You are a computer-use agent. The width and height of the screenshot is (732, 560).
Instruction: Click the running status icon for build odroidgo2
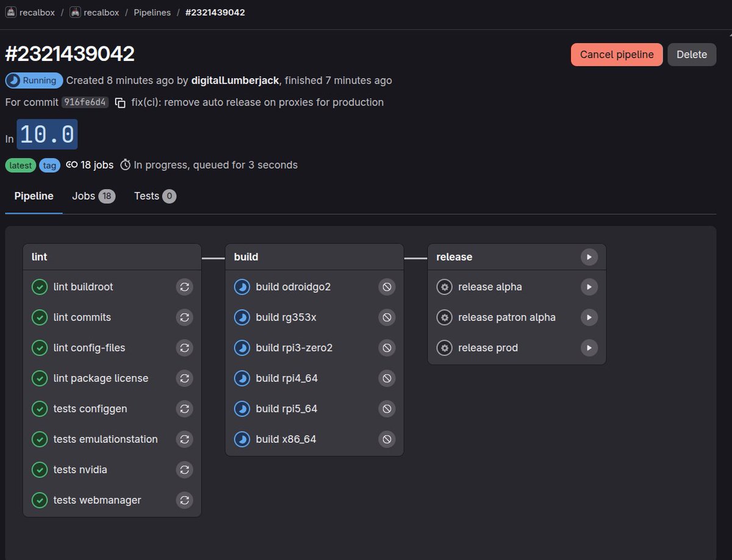coord(242,287)
